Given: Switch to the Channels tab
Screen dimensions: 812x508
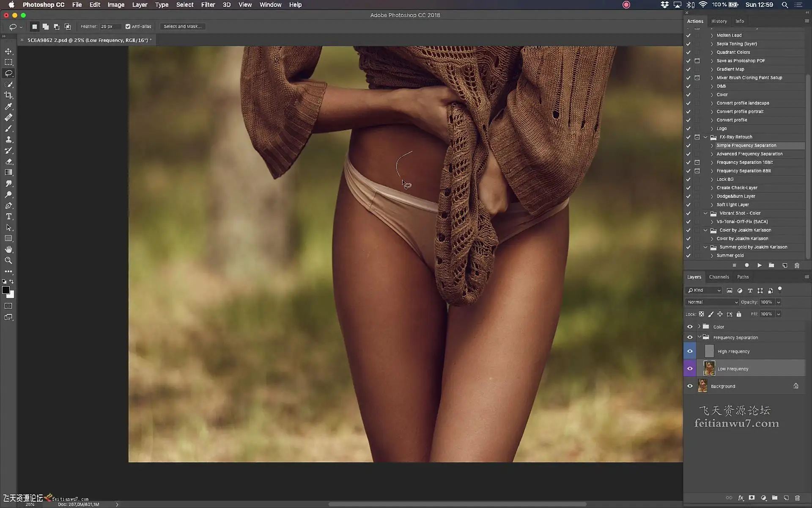Looking at the screenshot, I should pos(719,277).
